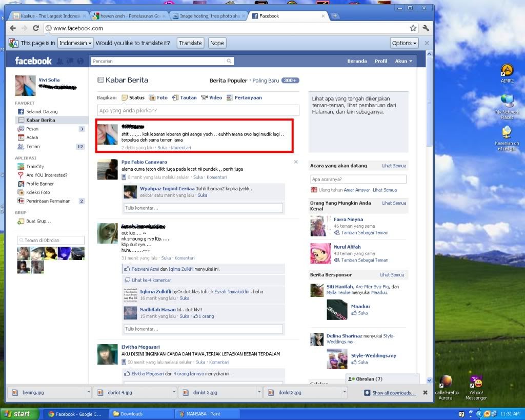The height and width of the screenshot is (420, 525).
Task: Open the dropdown arrow for bening.jpg download
Action: pos(88,391)
